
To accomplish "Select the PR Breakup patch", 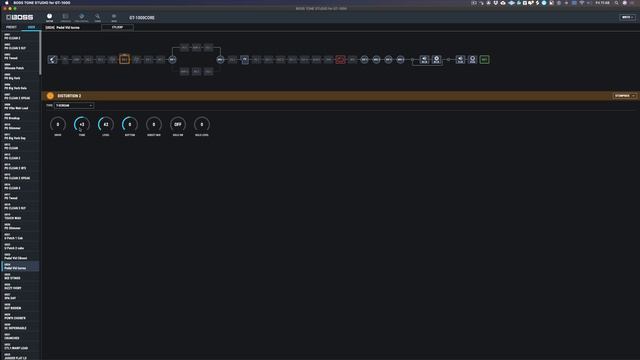I will [20, 116].
